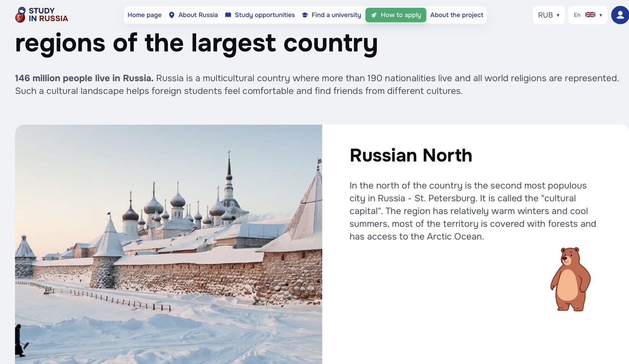Open the RUB currency dropdown
Screen dimensions: 629x364
(x=548, y=15)
